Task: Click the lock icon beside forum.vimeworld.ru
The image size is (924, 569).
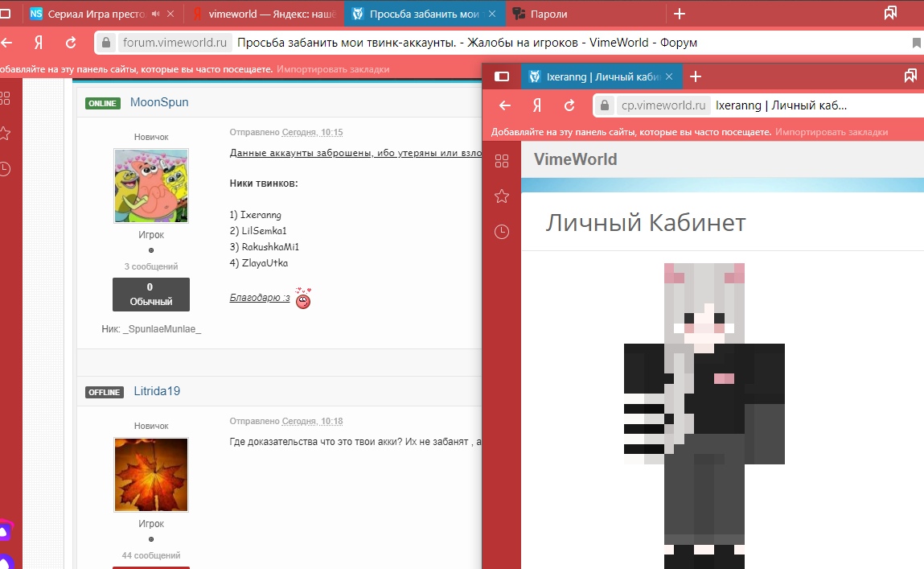Action: coord(106,43)
